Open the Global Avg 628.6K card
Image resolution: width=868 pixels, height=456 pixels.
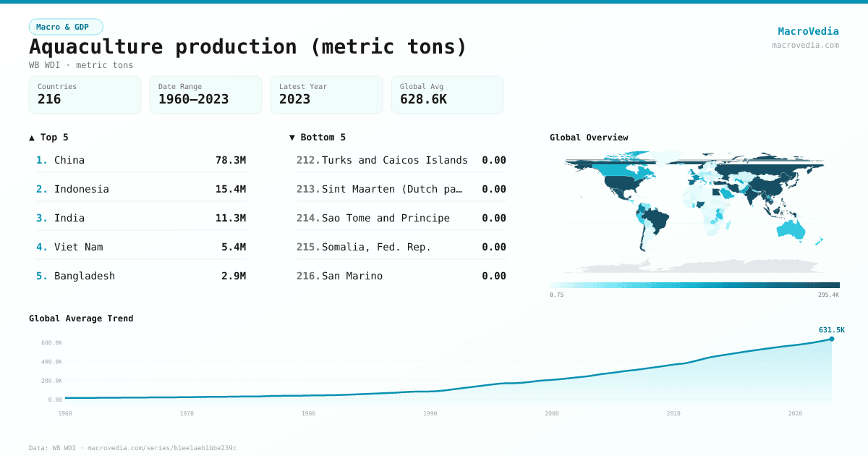(447, 94)
